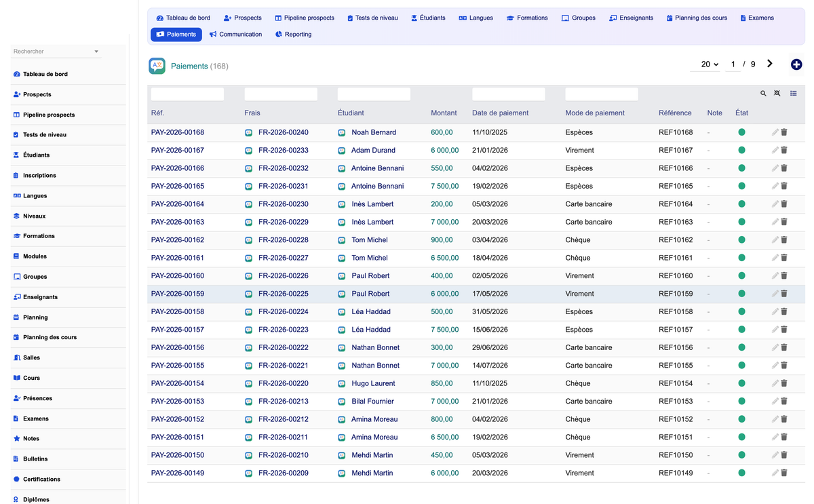The height and width of the screenshot is (504, 814).
Task: Open the list view options icon
Action: coord(794,94)
